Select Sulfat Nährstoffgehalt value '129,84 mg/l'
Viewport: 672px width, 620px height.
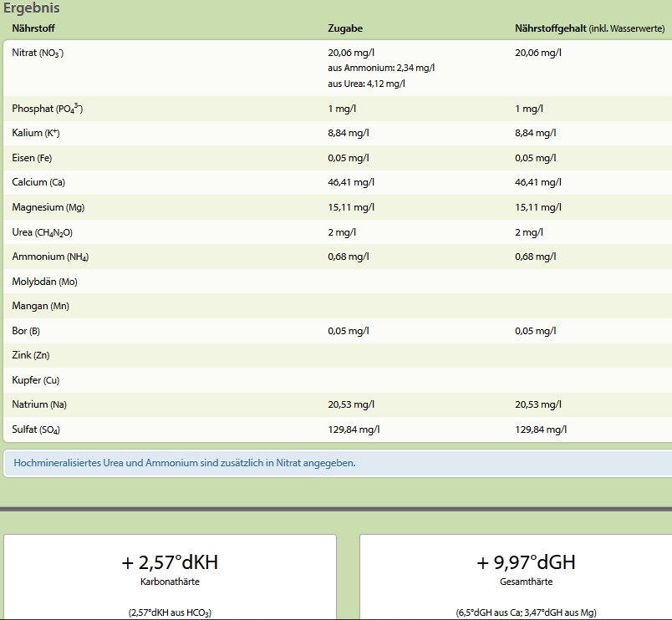coord(541,429)
